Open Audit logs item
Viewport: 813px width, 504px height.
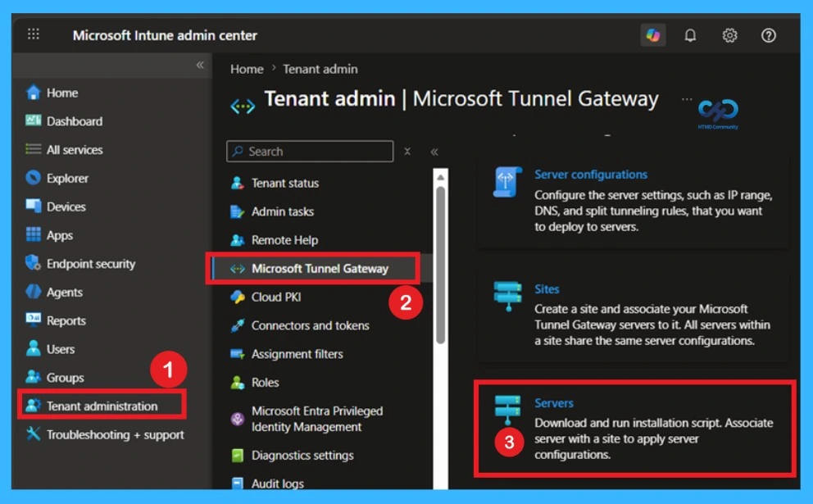pos(277,484)
